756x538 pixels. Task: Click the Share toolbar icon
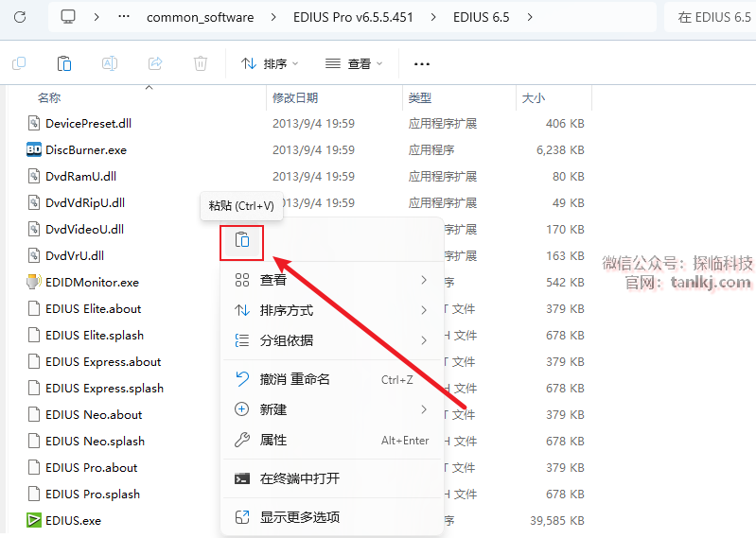click(155, 63)
